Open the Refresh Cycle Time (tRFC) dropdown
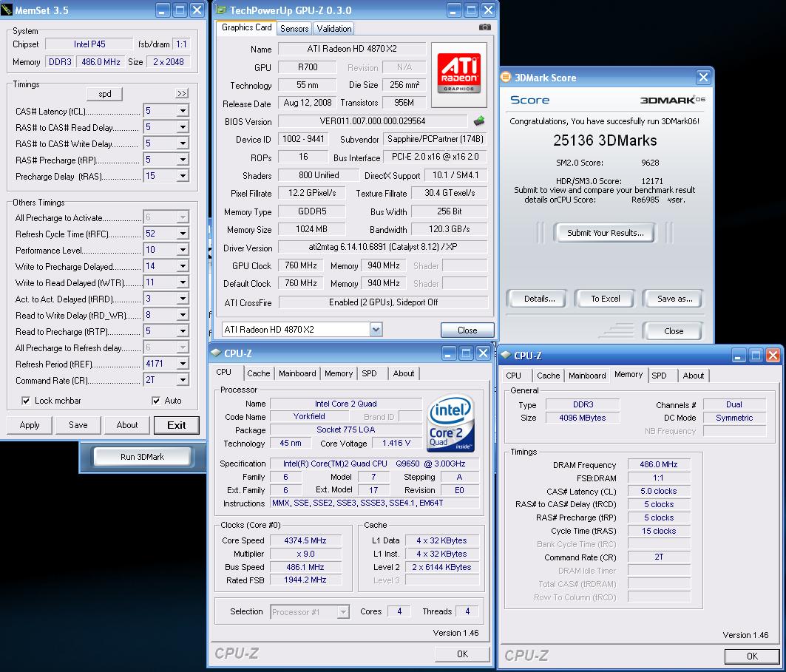786x672 pixels. (x=183, y=234)
